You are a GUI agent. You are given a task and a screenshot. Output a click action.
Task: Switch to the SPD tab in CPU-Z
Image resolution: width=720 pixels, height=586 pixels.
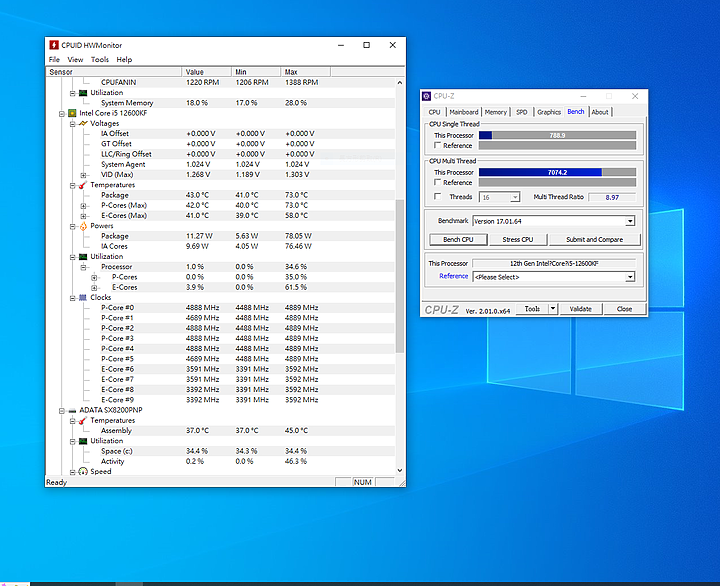pos(522,112)
